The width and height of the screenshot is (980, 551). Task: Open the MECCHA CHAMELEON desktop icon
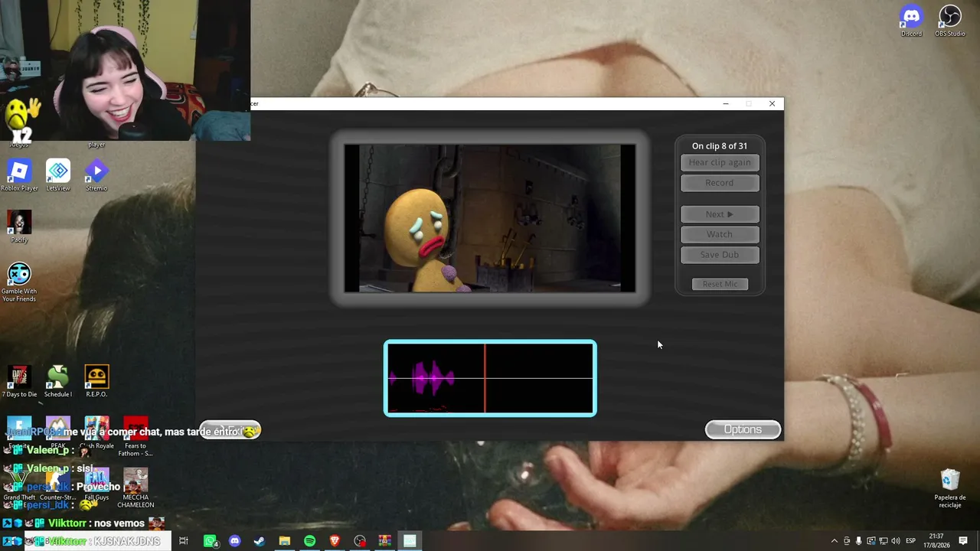click(136, 488)
